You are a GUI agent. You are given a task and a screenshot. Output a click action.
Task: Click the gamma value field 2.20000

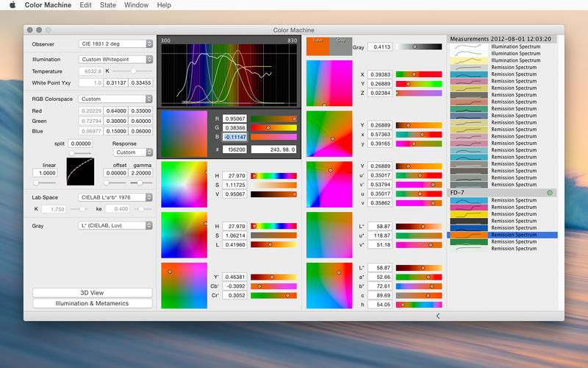140,173
